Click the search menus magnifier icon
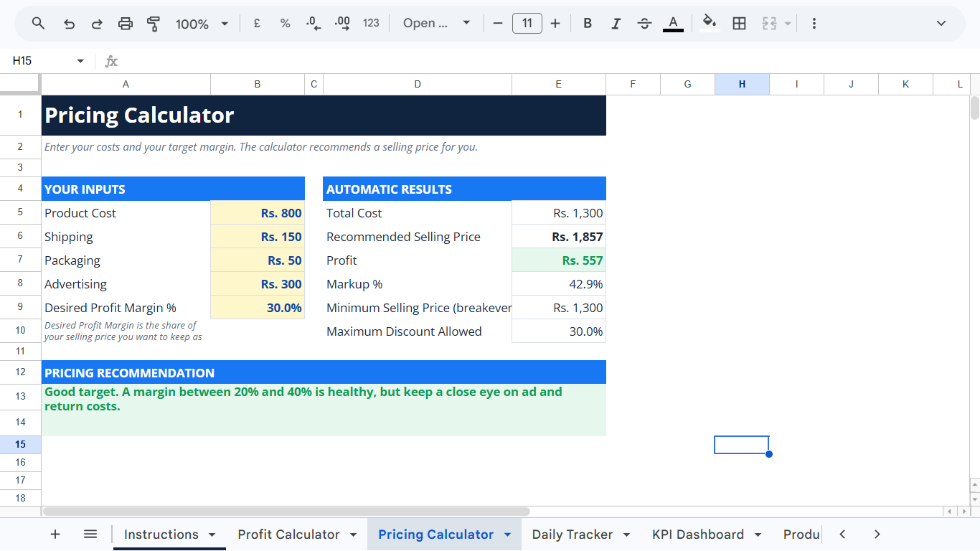The width and height of the screenshot is (980, 551). [x=39, y=24]
